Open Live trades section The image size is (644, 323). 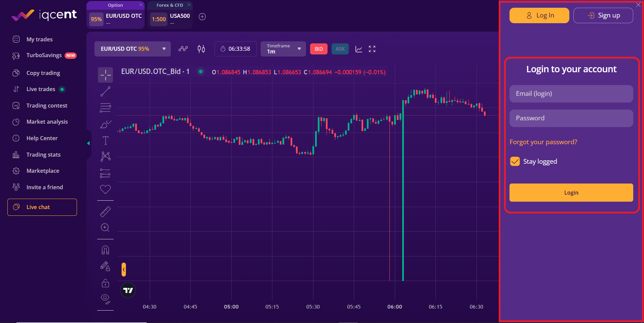point(41,89)
